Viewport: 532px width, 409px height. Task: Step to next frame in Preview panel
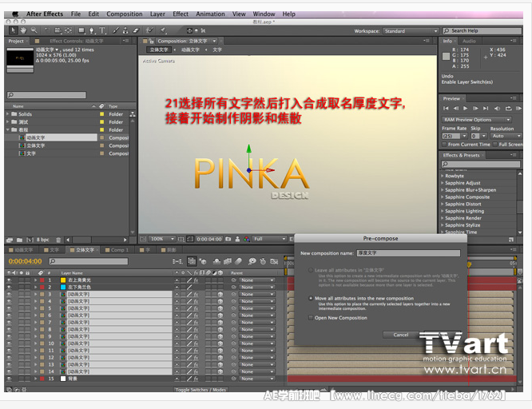[475, 109]
